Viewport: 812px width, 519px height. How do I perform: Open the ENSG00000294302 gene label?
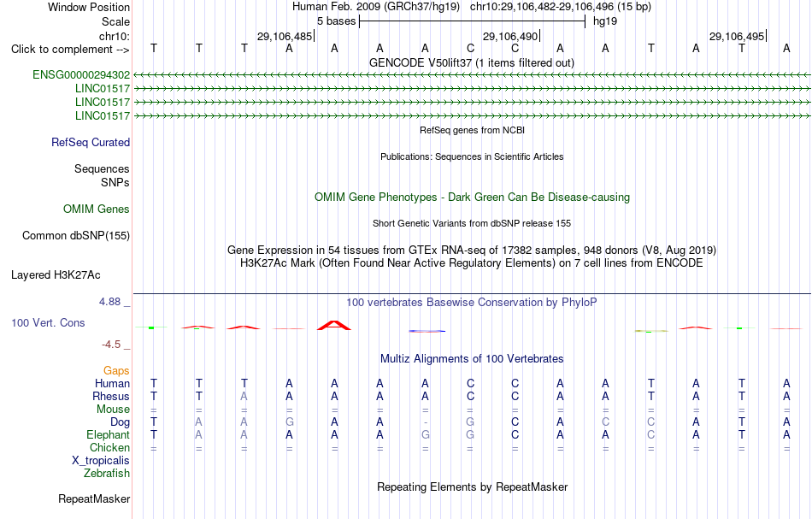tap(81, 74)
